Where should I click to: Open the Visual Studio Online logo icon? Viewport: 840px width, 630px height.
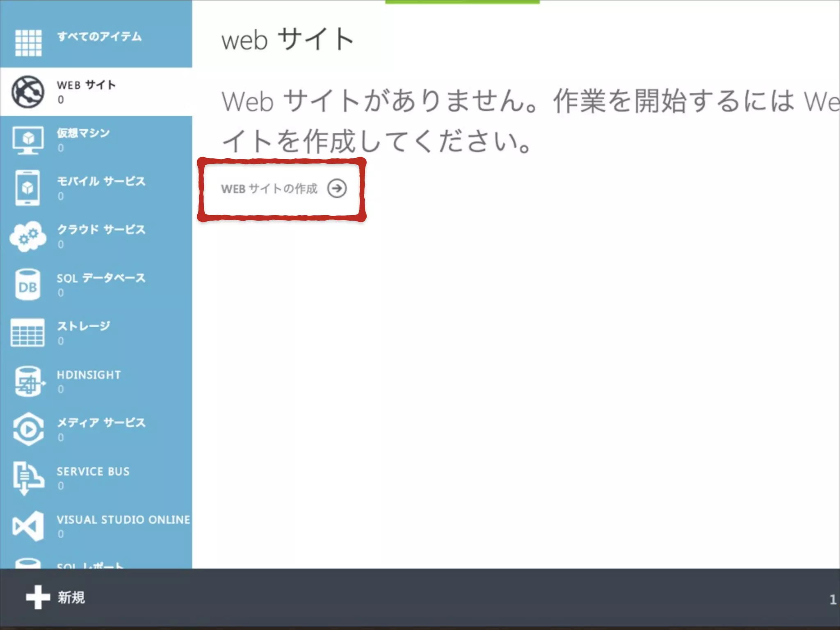tap(27, 526)
